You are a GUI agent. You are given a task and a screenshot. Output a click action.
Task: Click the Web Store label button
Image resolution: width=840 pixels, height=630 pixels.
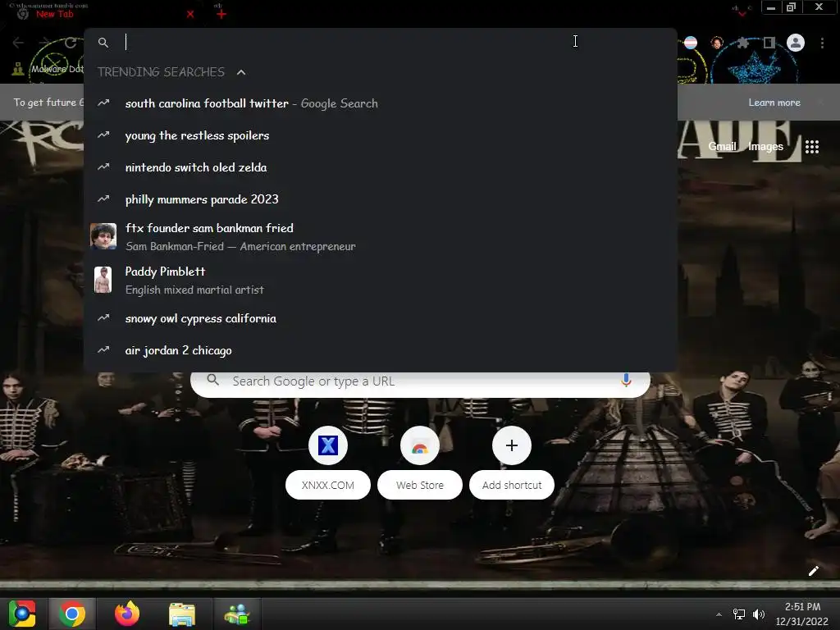tap(420, 485)
